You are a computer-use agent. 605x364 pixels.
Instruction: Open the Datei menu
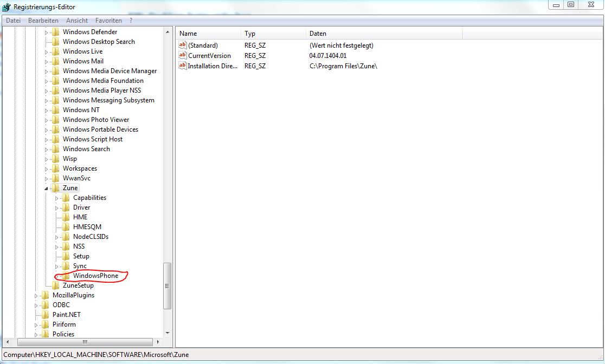tap(13, 21)
